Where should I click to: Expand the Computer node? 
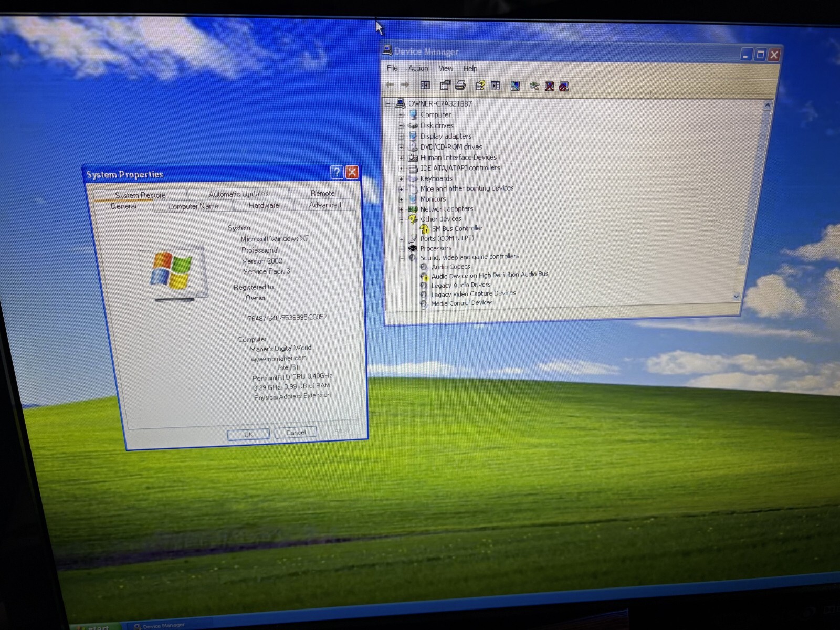pyautogui.click(x=401, y=114)
